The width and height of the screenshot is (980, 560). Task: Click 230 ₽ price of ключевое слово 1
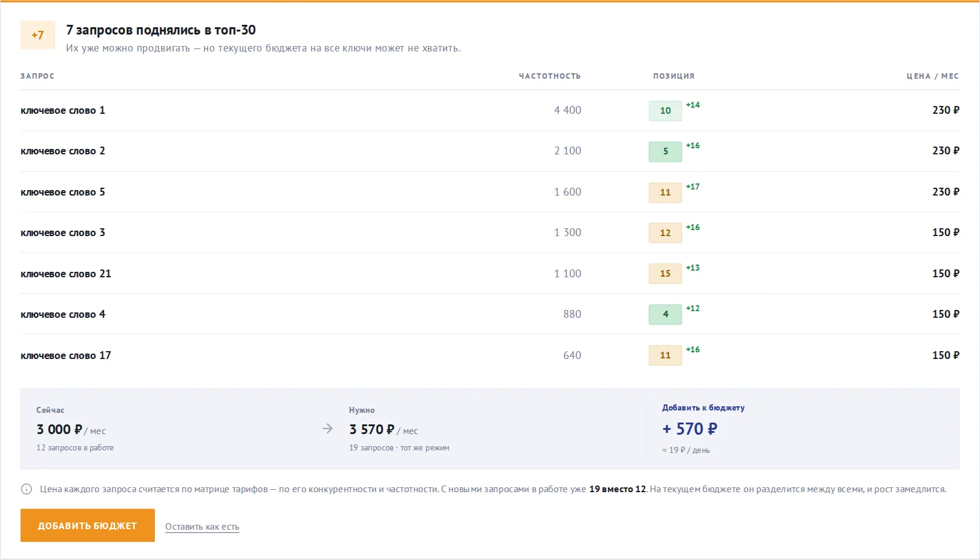(946, 110)
